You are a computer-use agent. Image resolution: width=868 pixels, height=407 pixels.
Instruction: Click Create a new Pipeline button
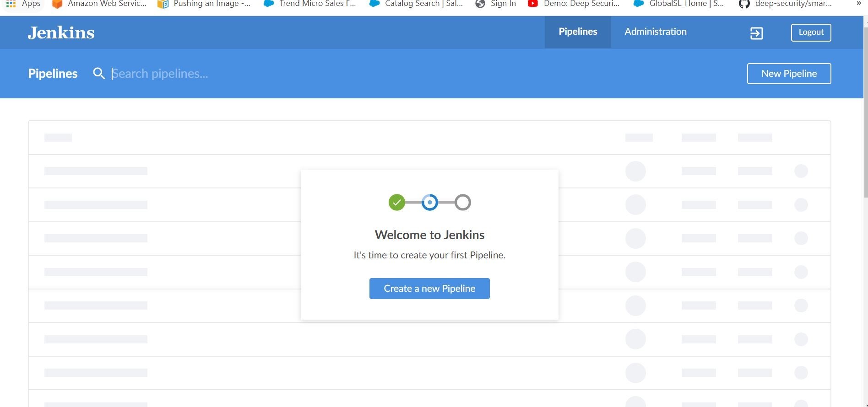tap(429, 289)
